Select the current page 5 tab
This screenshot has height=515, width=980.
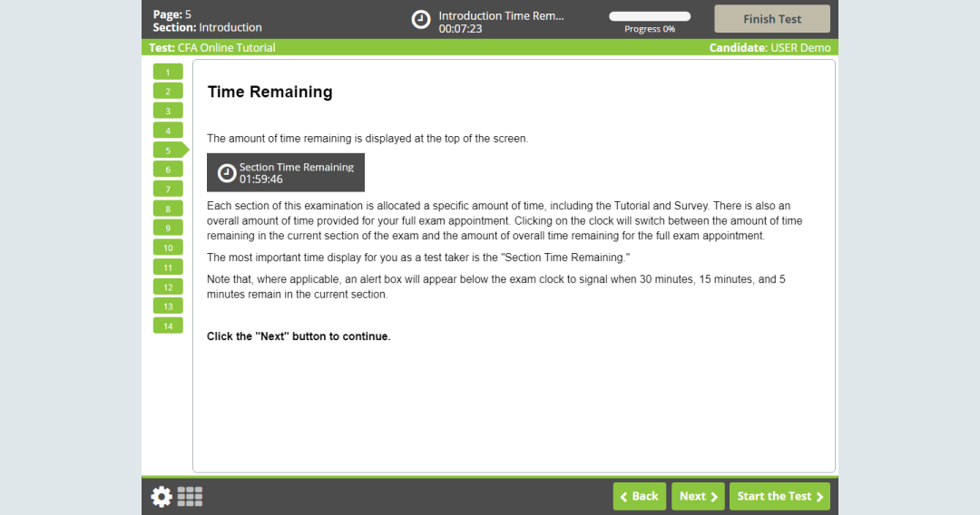coord(169,150)
